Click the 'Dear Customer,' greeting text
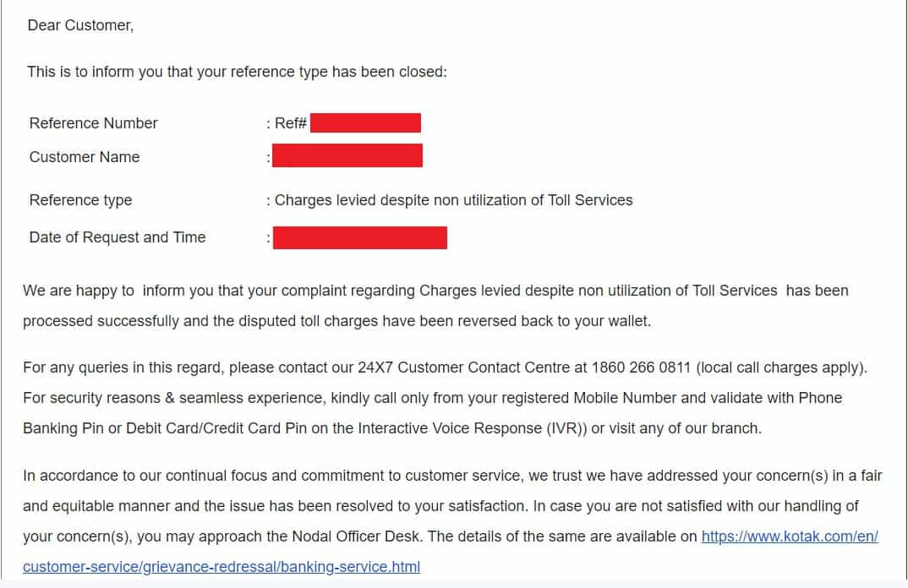Screen dimensions: 908x588 [80, 25]
